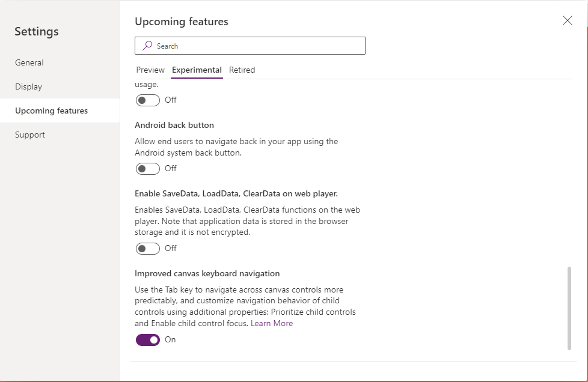This screenshot has height=382, width=588.
Task: Select Upcoming features in sidebar
Action: coord(60,111)
